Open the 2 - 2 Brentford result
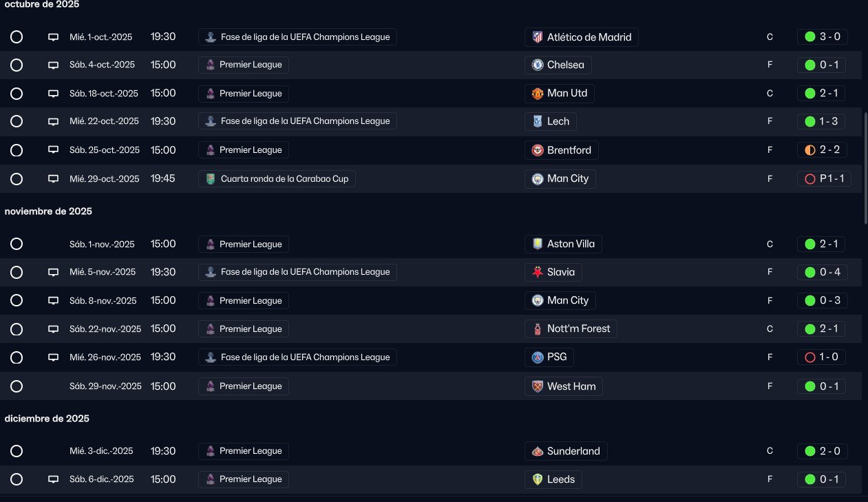This screenshot has width=868, height=502. [x=822, y=150]
